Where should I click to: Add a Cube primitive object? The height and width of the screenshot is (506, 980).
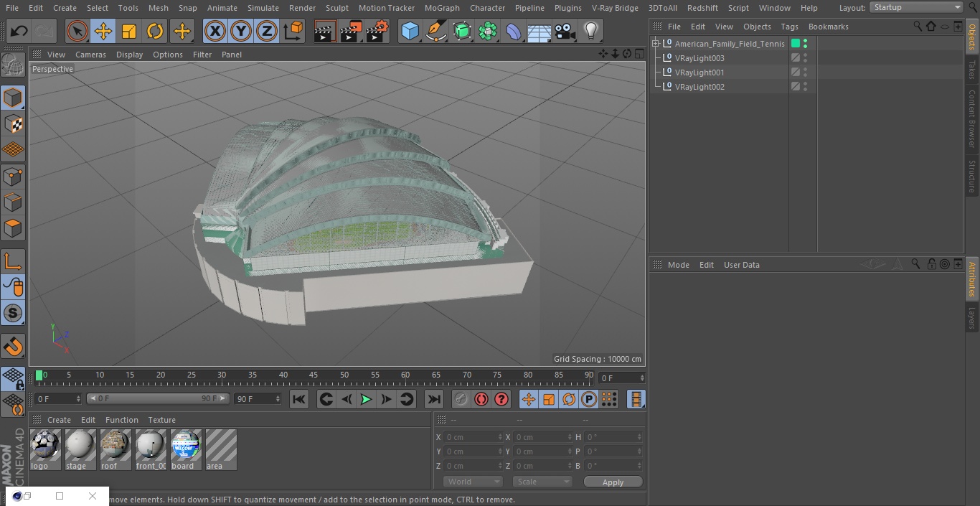(x=410, y=32)
